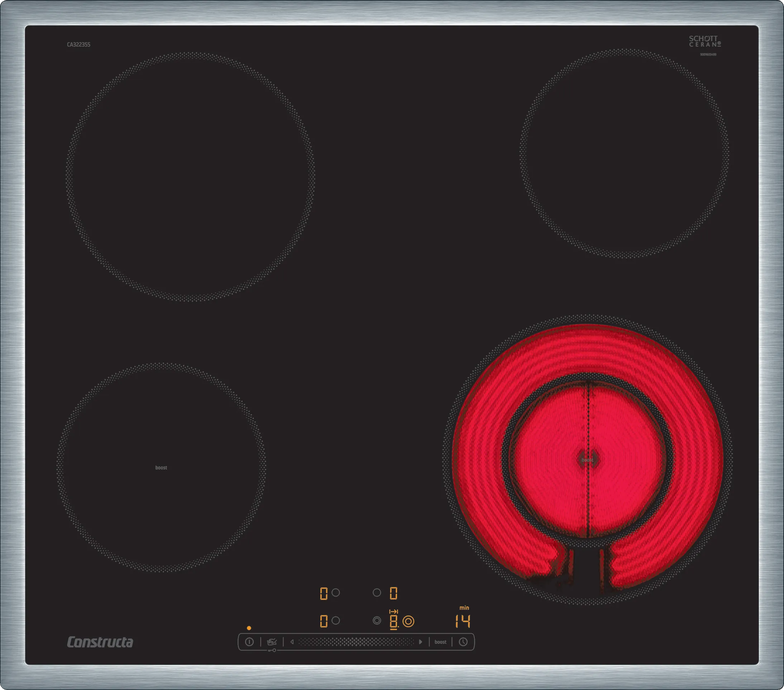Tap the timer clock symbol
784x690 pixels.
click(x=463, y=642)
